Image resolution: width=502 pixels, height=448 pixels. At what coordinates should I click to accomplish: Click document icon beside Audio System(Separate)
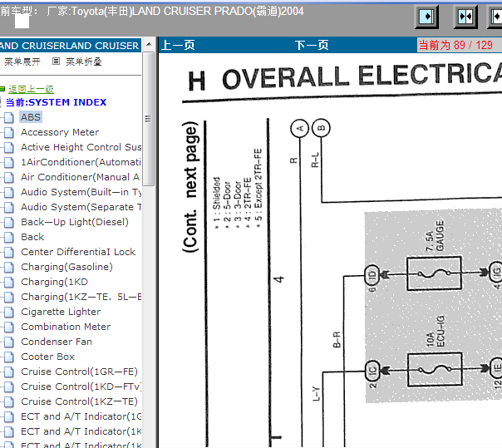[9, 207]
